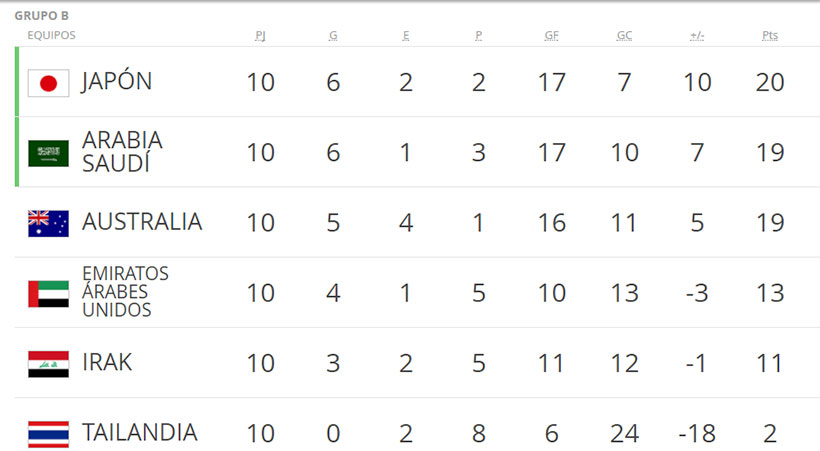The height and width of the screenshot is (451, 820).
Task: Select the P column header
Action: [x=479, y=36]
